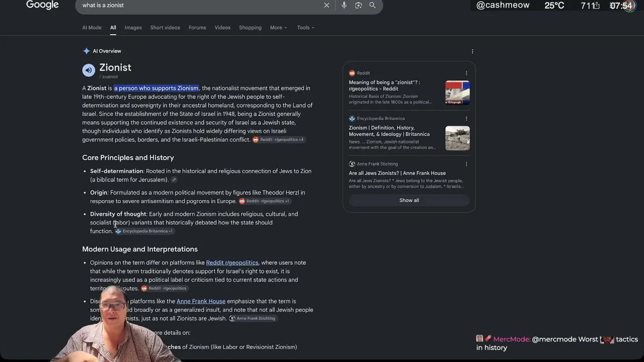Switch to the AI Mode tab
Viewport: 644px width, 362px height.
92,28
